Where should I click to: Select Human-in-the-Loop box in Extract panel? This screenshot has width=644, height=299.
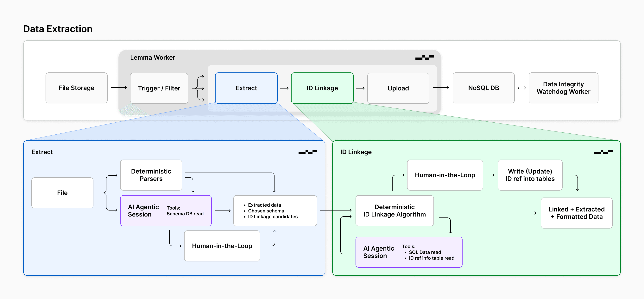222,246
